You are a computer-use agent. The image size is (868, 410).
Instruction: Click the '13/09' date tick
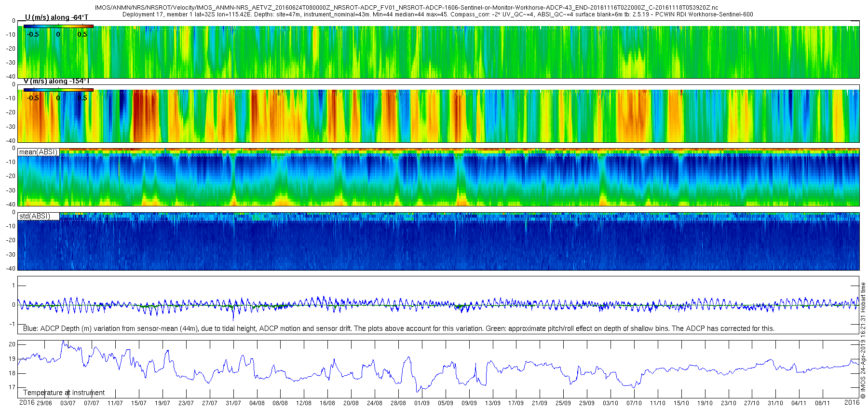pos(492,403)
